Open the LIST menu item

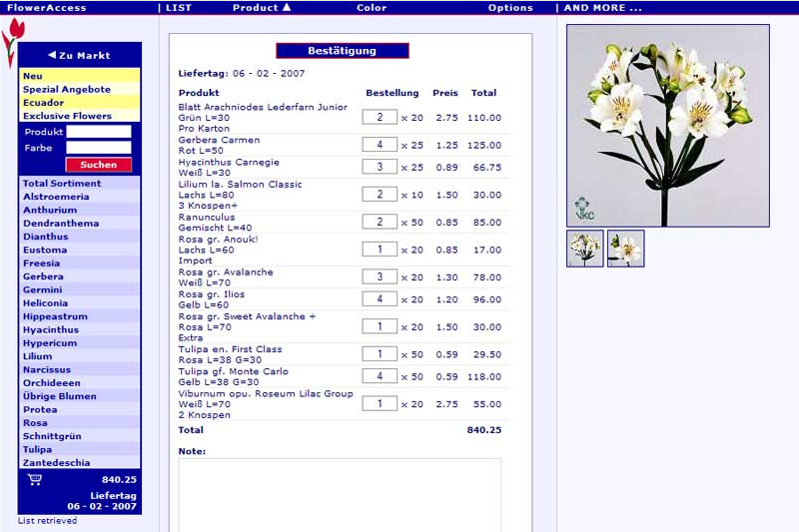click(x=177, y=8)
